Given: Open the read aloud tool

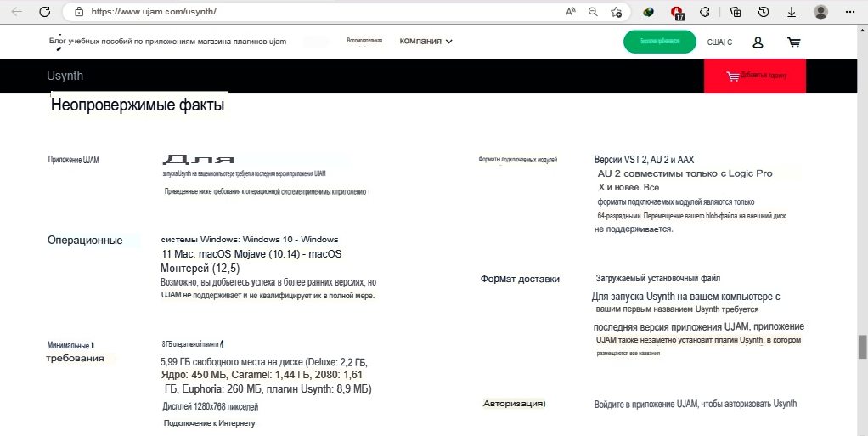Looking at the screenshot, I should pos(570,12).
